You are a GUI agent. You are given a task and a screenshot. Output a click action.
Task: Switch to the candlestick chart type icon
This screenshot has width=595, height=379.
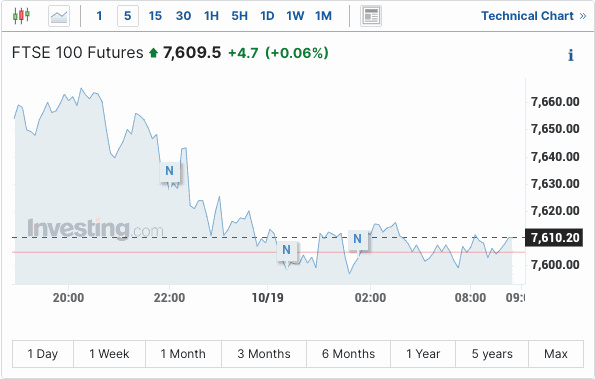pos(21,16)
